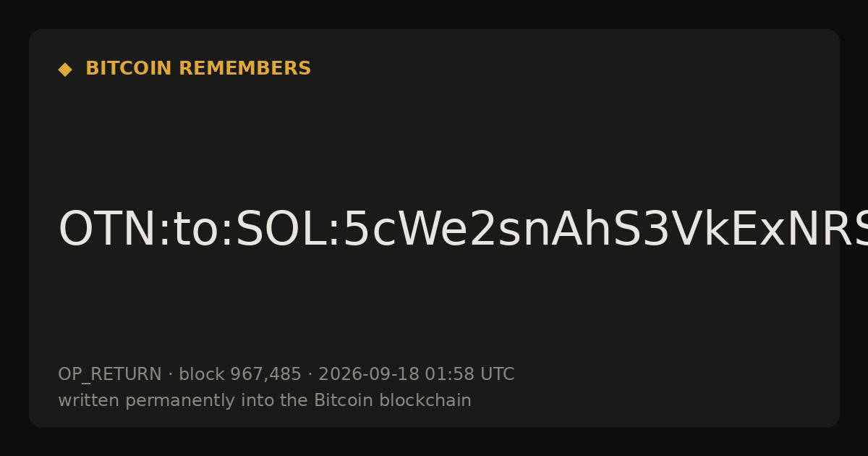868x456 pixels.
Task: Click the OP_RETURN label
Action: click(x=110, y=375)
